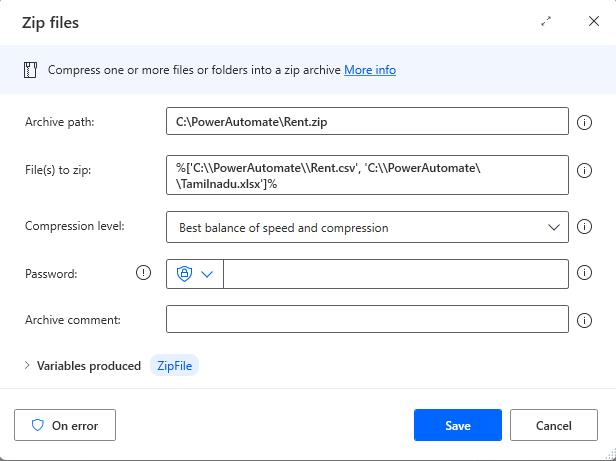Open the Compression level dropdown
Viewport: 616px width, 461px height.
(x=367, y=227)
